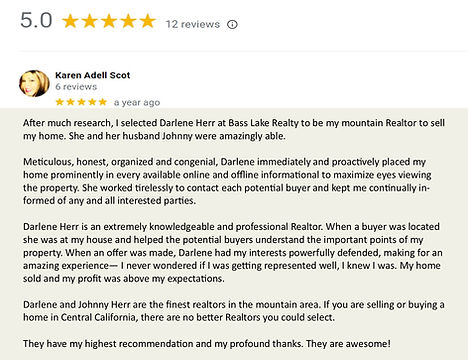Click the '6 reviews' text under reviewer name
The width and height of the screenshot is (468, 360).
(x=76, y=87)
